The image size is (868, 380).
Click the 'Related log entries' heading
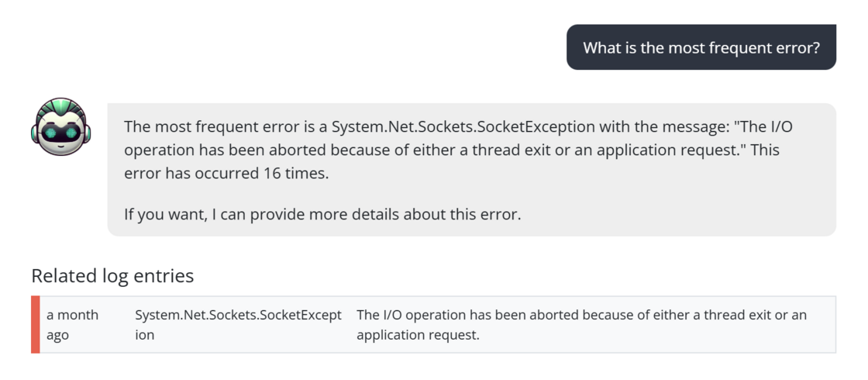coord(112,275)
